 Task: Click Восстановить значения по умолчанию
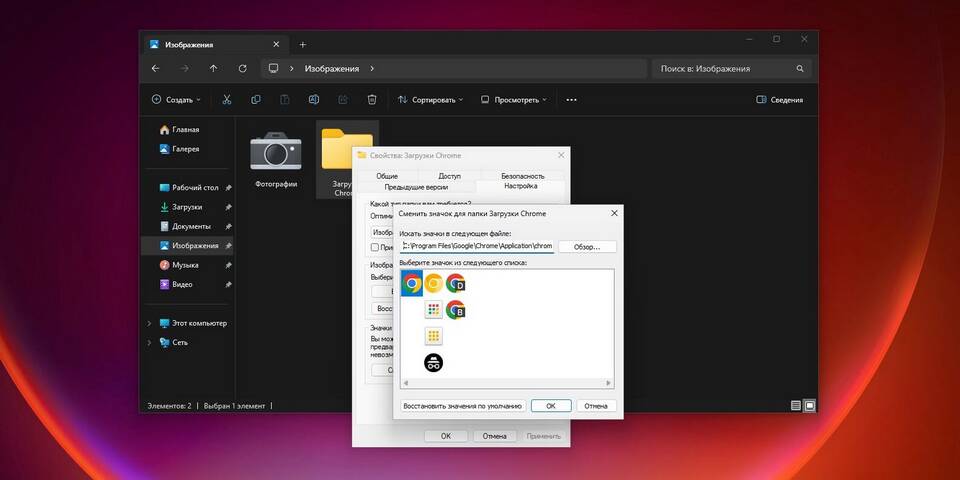click(x=463, y=406)
